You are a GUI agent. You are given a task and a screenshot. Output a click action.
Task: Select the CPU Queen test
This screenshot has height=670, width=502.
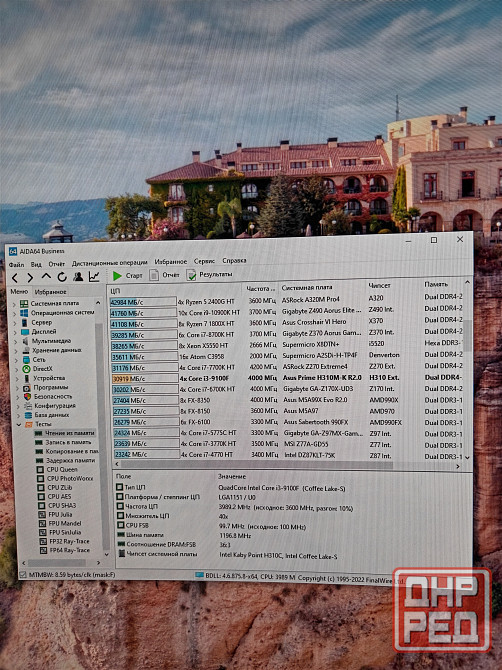tap(57, 470)
